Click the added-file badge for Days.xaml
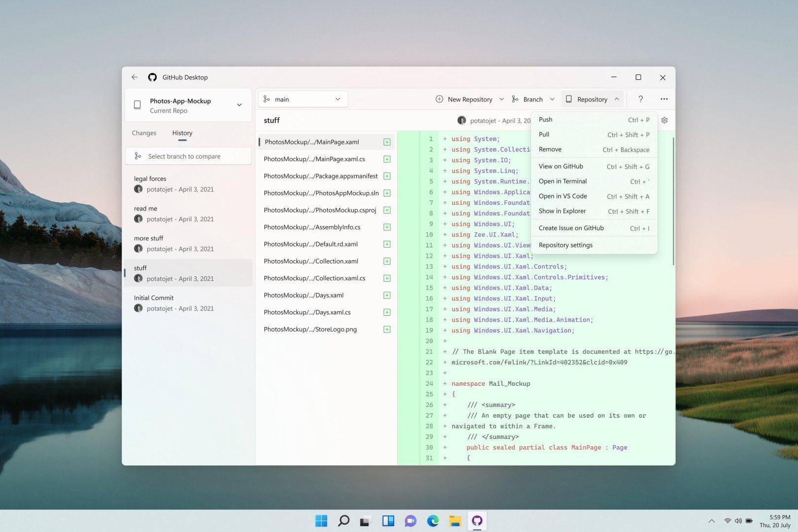Image resolution: width=798 pixels, height=532 pixels. point(387,295)
